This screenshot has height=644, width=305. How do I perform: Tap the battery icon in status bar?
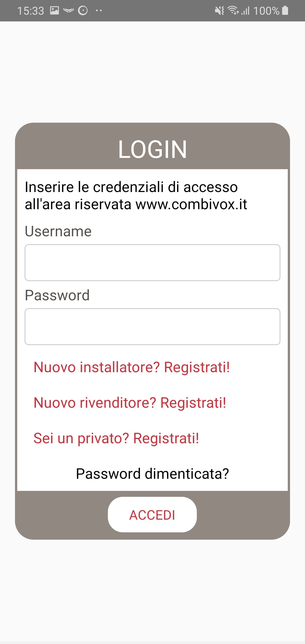click(x=285, y=10)
